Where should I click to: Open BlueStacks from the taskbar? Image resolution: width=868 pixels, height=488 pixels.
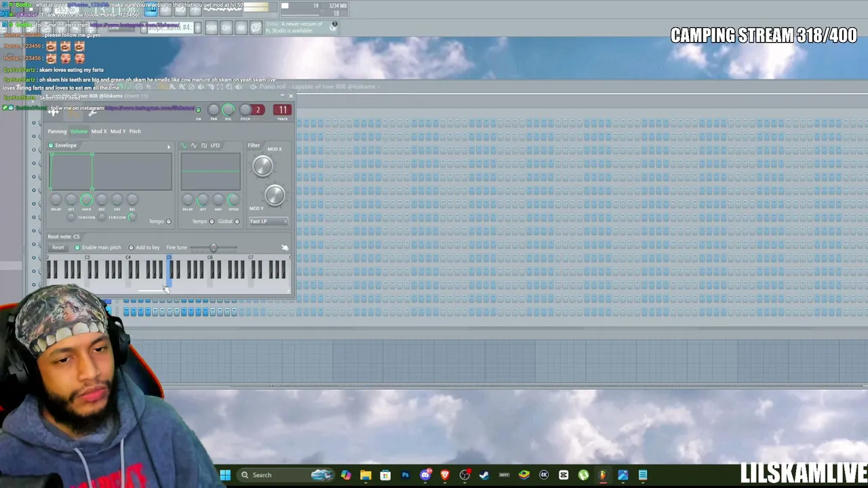point(524,475)
